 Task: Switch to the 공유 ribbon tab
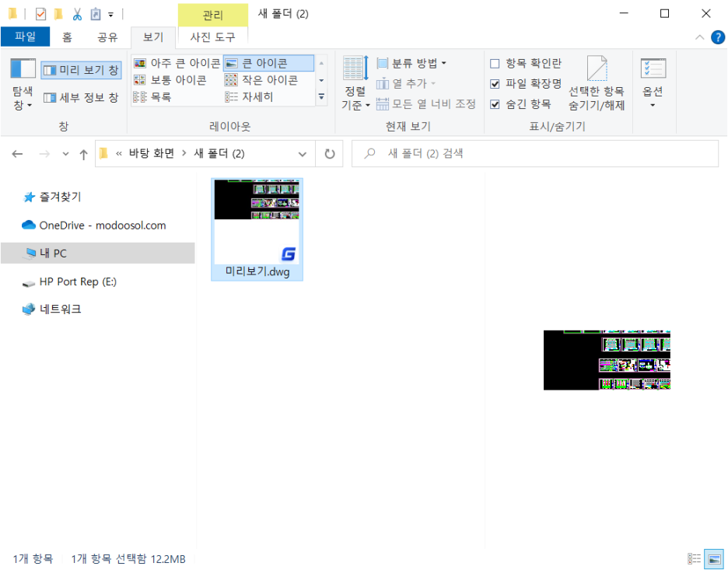click(107, 37)
